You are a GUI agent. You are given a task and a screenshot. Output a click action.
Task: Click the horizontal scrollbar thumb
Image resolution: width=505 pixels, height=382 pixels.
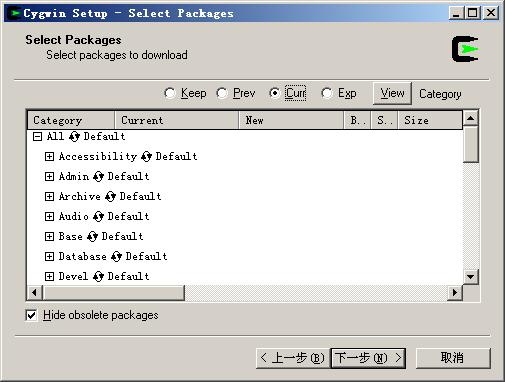113,293
